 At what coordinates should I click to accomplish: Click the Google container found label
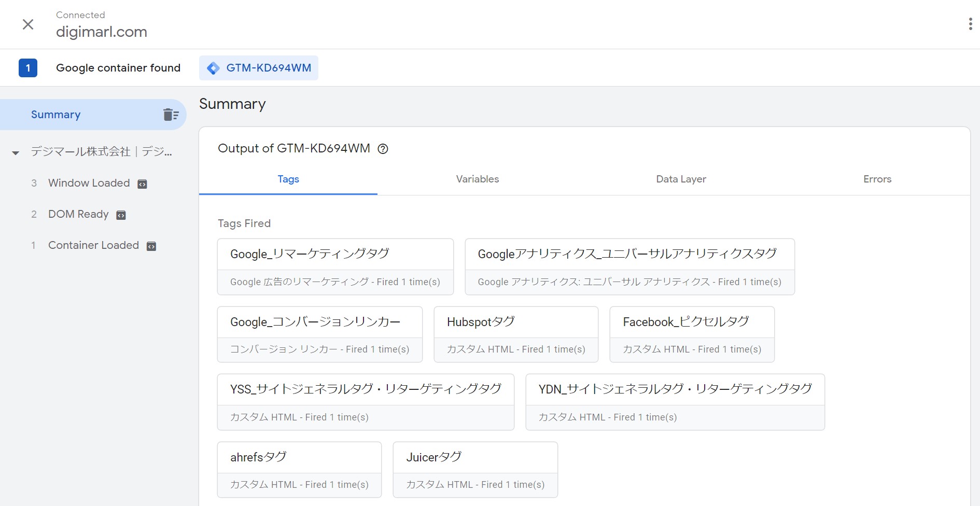[118, 68]
